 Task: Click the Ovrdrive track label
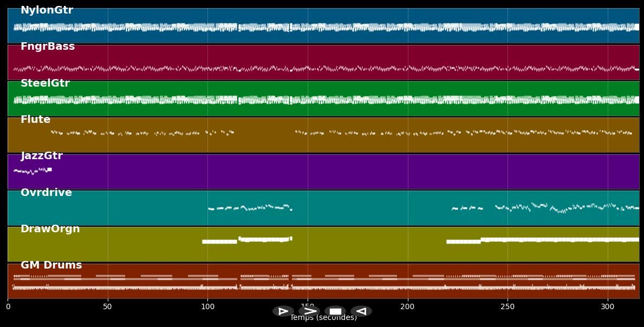[46, 193]
